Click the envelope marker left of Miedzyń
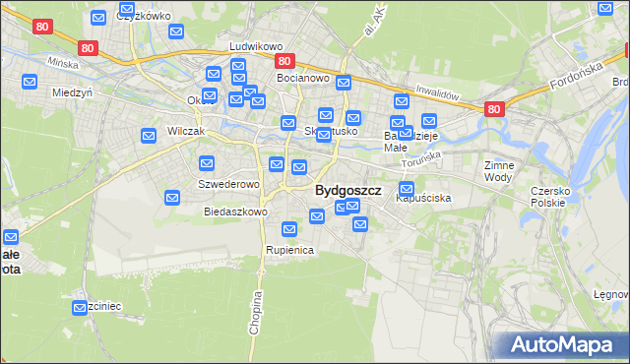 coord(30,82)
